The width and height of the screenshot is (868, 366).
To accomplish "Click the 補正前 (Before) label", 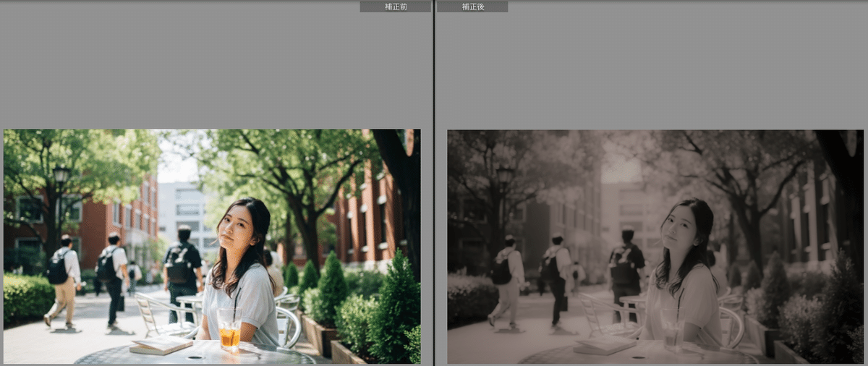I will (x=395, y=7).
